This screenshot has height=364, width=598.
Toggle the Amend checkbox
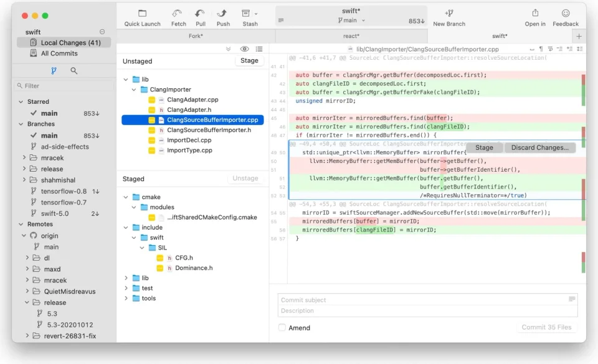(x=282, y=327)
